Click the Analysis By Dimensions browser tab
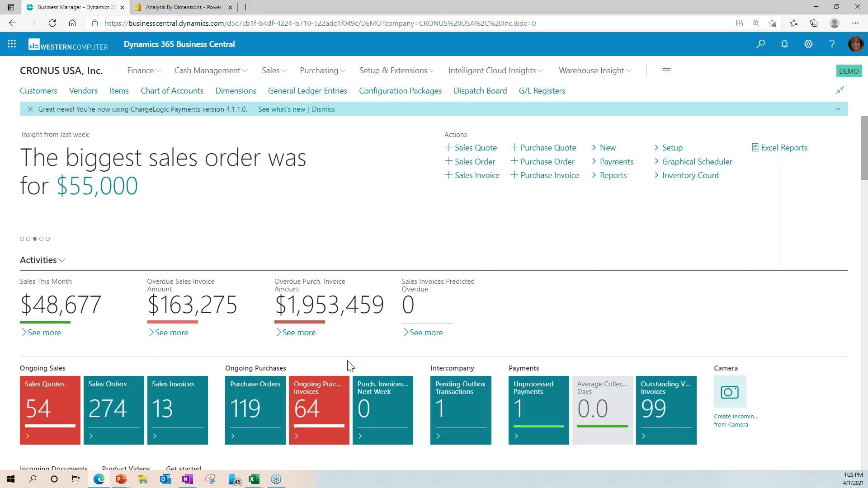The height and width of the screenshot is (488, 868). (183, 7)
